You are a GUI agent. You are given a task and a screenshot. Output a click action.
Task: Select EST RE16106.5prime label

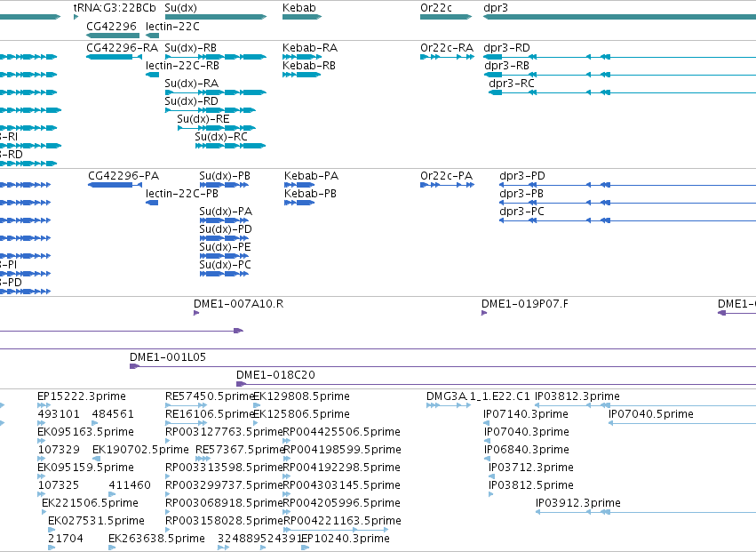210,414
